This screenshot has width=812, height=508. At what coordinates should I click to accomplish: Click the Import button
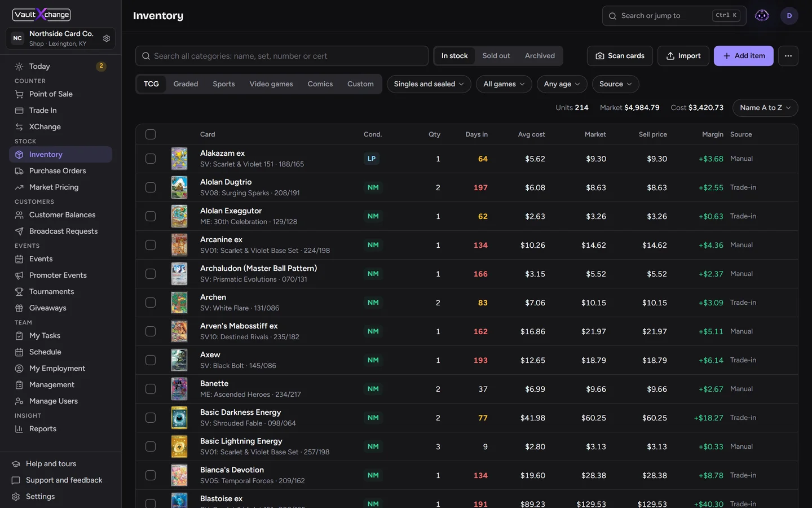coord(683,56)
